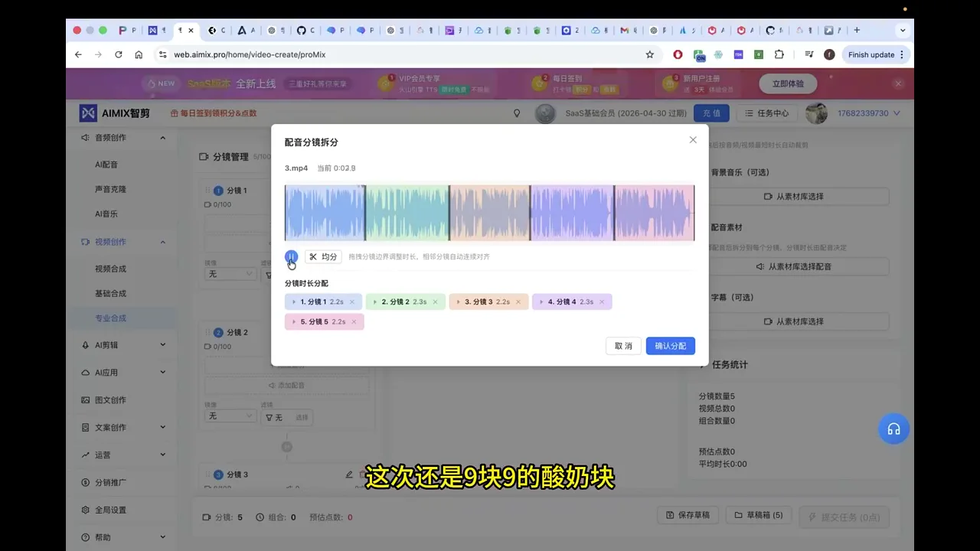
Task: Confirm with 确认分配 button
Action: (x=671, y=346)
